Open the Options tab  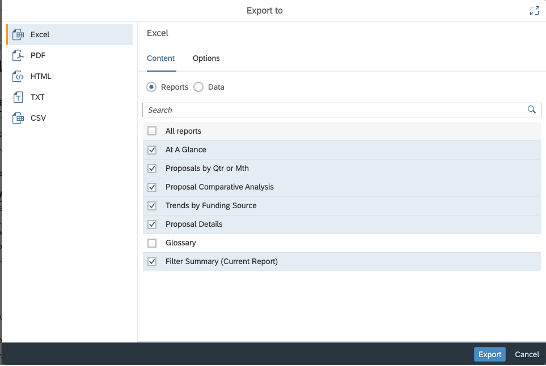coord(206,59)
